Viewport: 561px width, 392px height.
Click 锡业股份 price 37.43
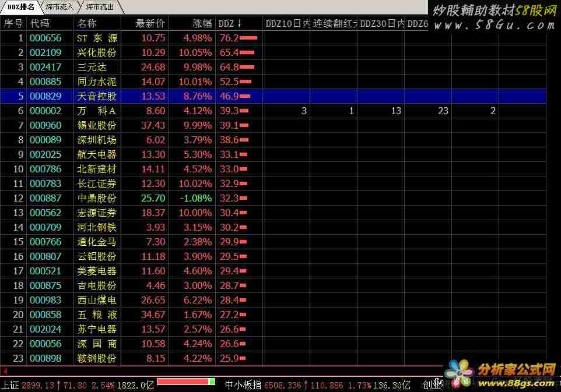click(x=153, y=125)
